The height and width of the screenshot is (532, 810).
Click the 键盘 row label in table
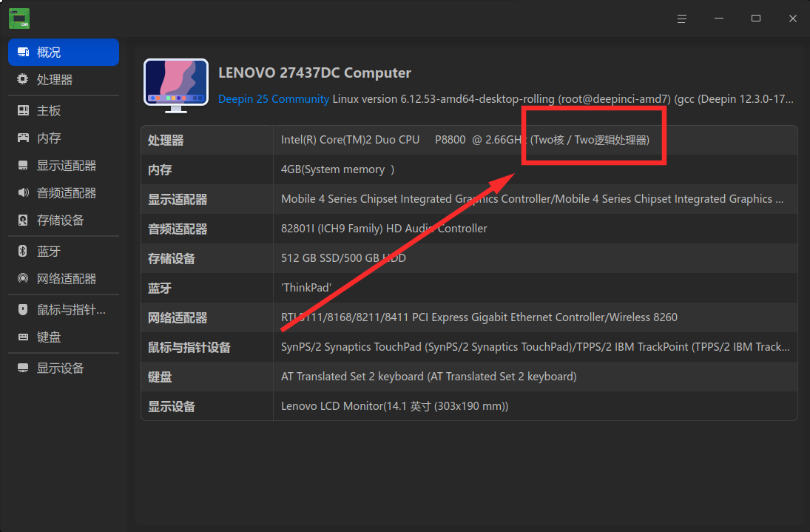click(x=160, y=377)
